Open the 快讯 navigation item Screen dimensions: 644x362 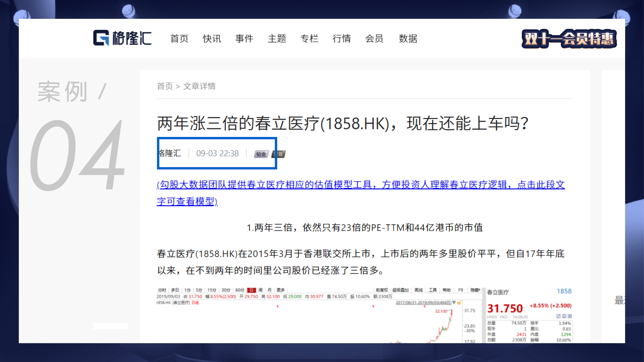212,39
